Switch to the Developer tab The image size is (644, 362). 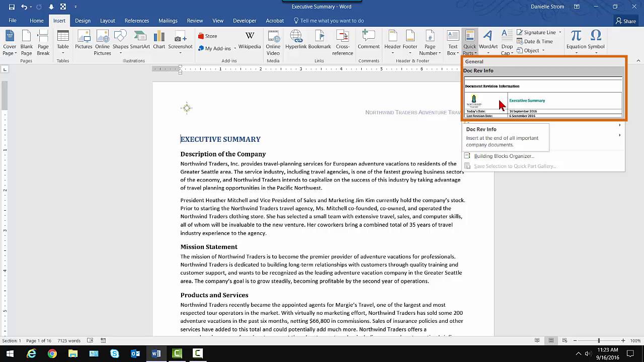[x=245, y=21]
